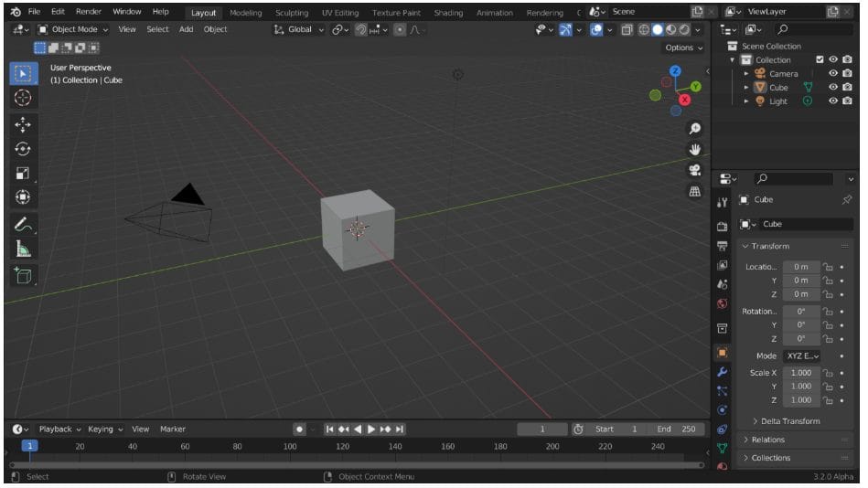Hide the Camera using its eye icon
Viewport: 868px width, 488px height.
(833, 74)
